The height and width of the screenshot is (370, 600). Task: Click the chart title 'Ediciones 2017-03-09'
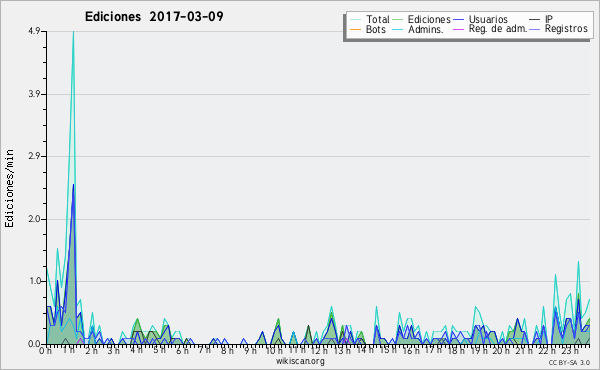click(154, 17)
